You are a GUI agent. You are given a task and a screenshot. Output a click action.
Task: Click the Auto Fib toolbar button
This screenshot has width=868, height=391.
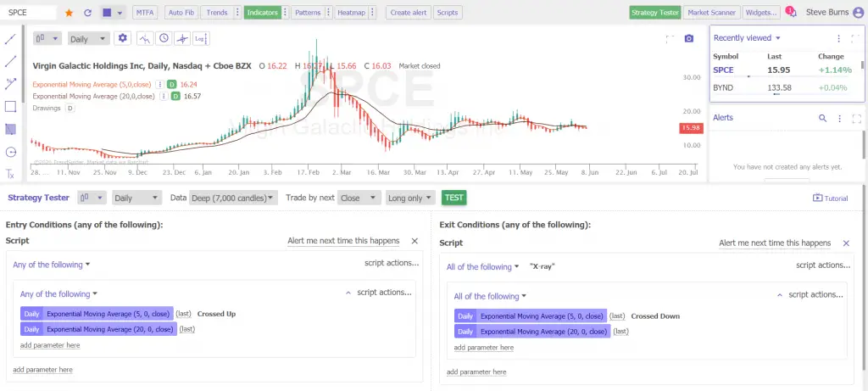[x=181, y=12]
